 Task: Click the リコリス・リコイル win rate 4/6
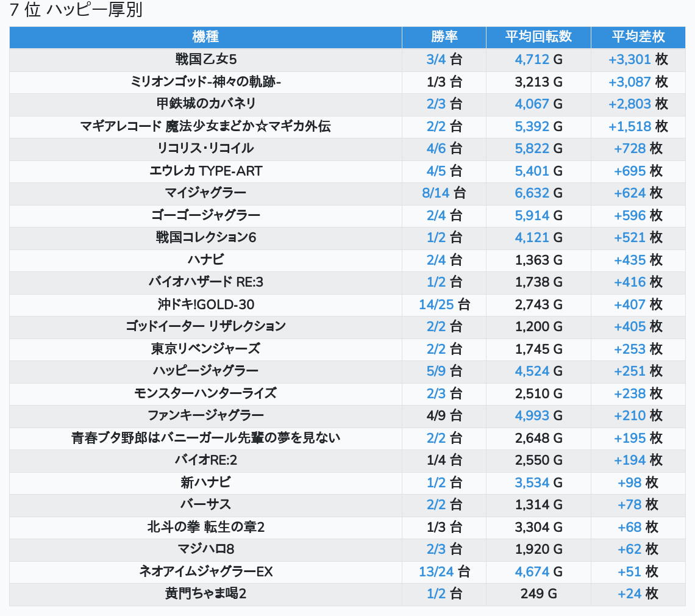[436, 149]
